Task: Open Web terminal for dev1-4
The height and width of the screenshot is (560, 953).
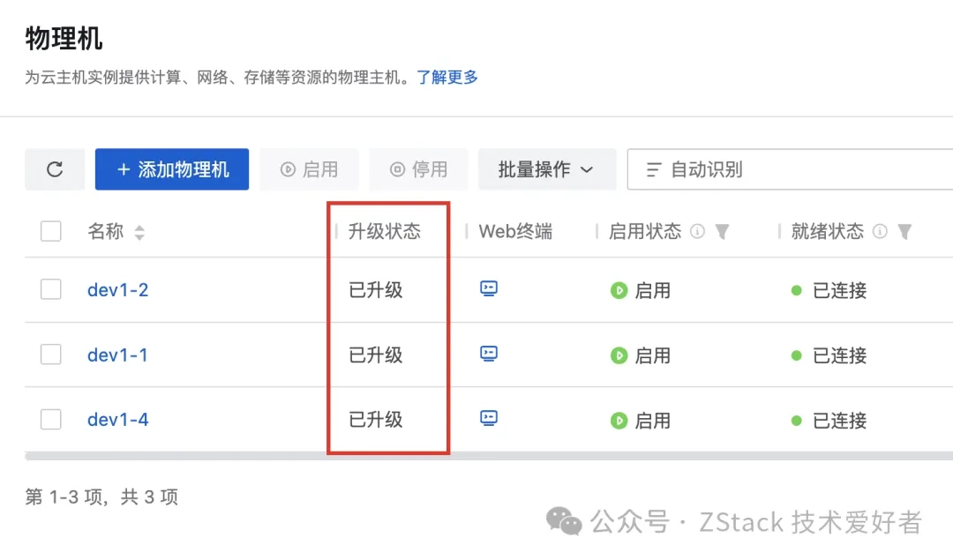Action: (489, 419)
